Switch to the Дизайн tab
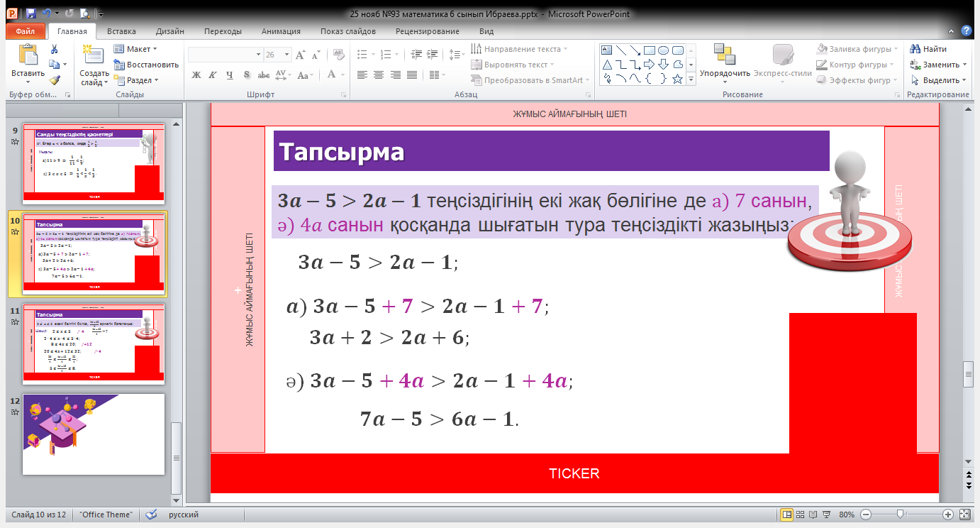980x528 pixels. [169, 31]
